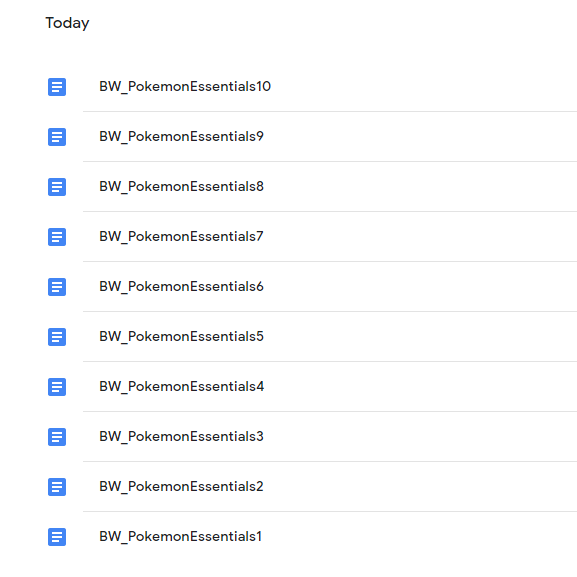
Task: Open the BW_PokemonEssentials9 file name
Action: pos(181,137)
